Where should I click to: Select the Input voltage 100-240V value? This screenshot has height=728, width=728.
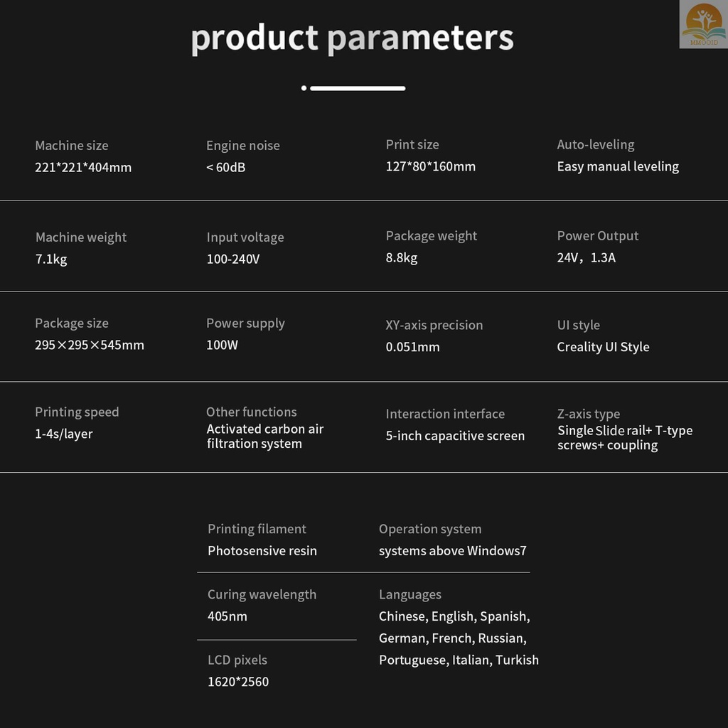tap(233, 259)
